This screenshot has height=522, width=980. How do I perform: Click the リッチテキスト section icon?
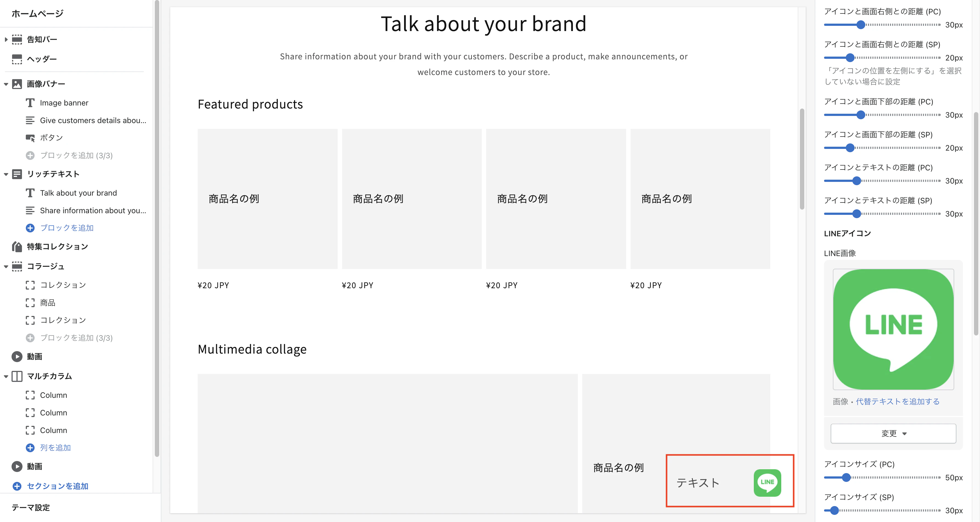coord(17,174)
